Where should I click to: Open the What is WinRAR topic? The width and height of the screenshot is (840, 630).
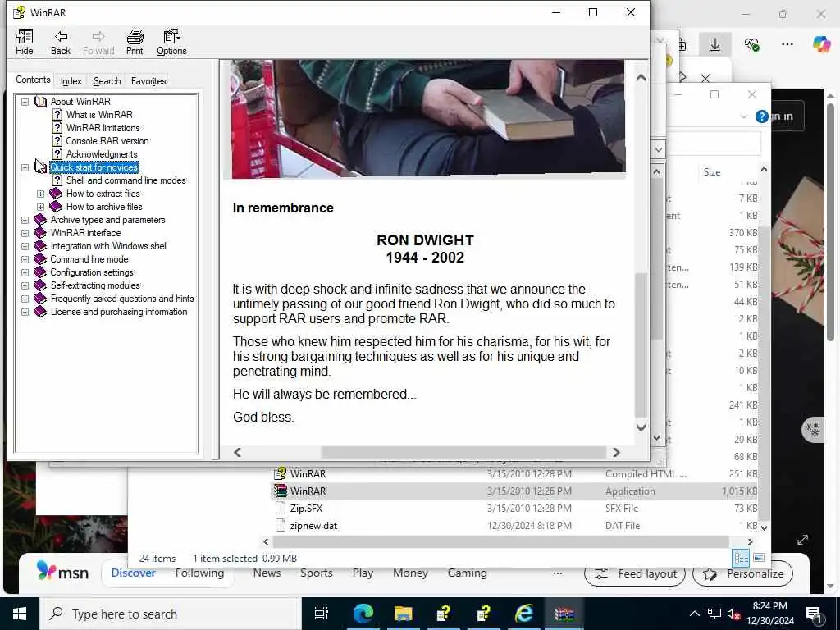[x=99, y=115]
